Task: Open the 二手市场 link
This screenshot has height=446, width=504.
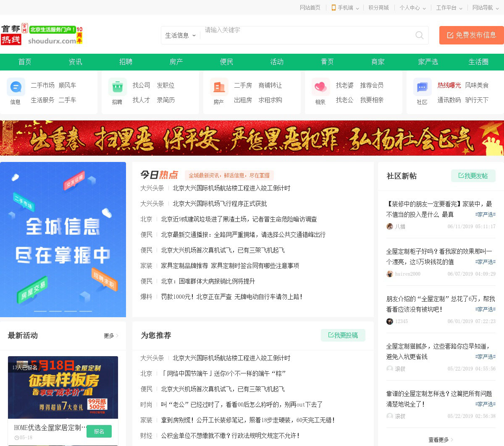Action: point(42,85)
